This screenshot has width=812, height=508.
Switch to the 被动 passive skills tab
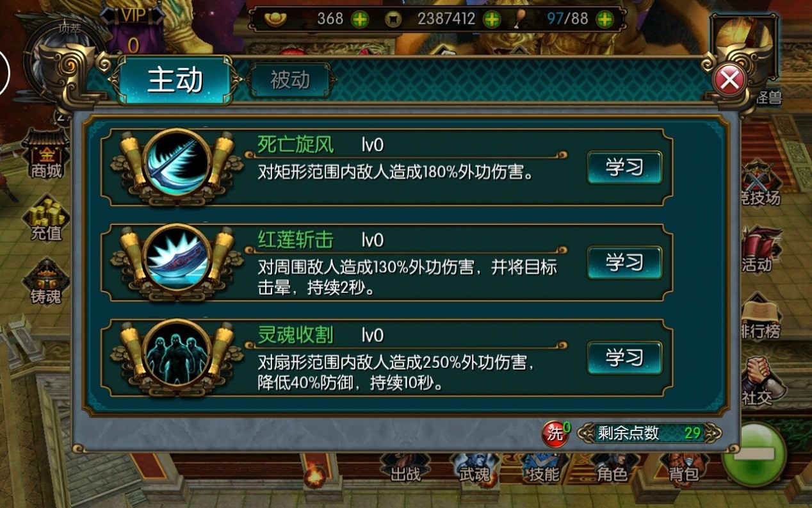tap(290, 80)
